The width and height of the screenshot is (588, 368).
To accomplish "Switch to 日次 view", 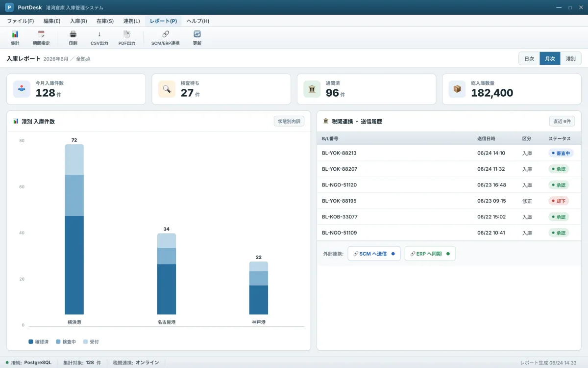I will (529, 58).
